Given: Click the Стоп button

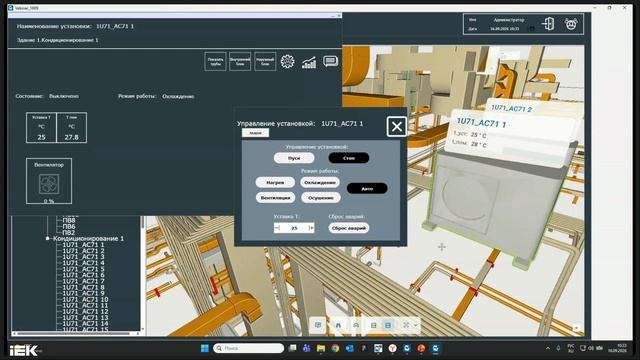Looking at the screenshot, I should point(349,158).
